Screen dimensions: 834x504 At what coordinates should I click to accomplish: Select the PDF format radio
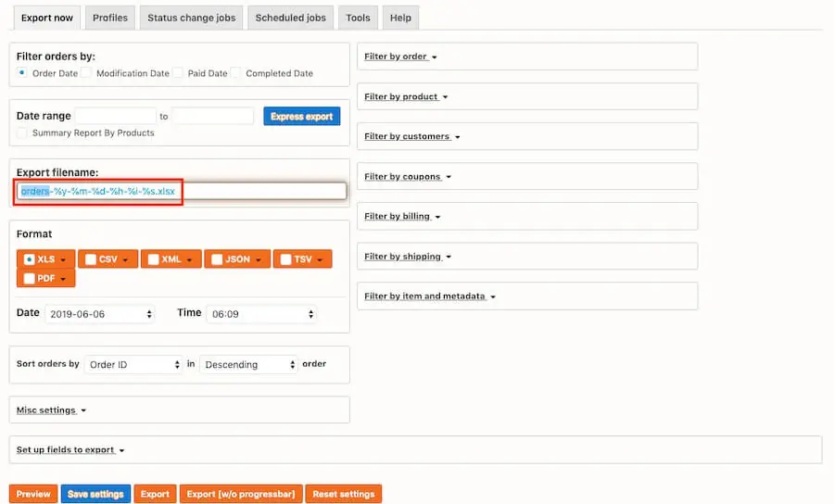click(30, 278)
